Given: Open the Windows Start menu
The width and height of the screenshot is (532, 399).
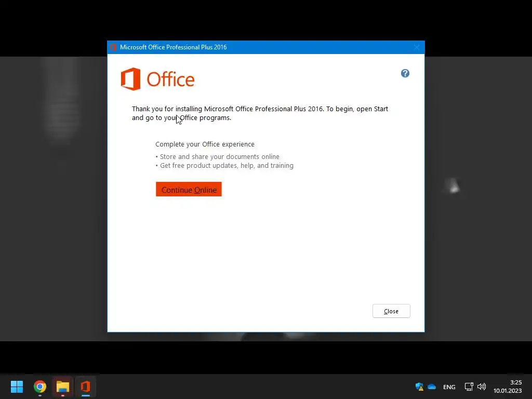Looking at the screenshot, I should 17,387.
